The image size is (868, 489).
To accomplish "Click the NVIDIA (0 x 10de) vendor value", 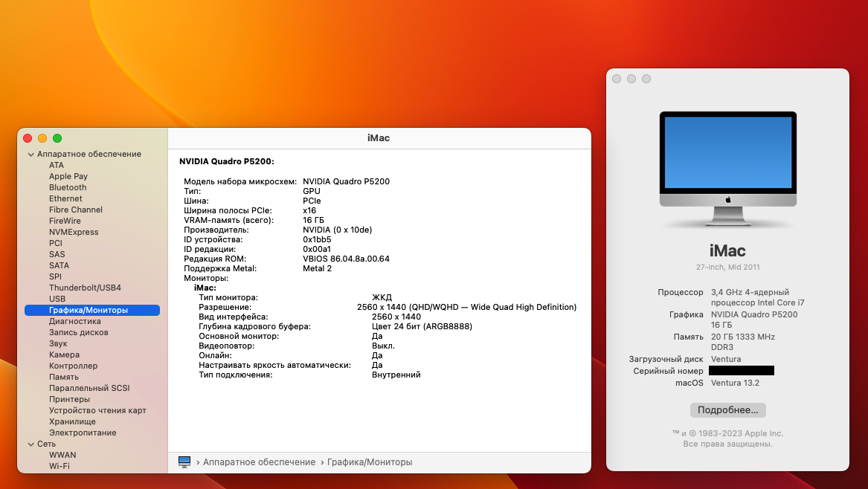I will [x=337, y=230].
